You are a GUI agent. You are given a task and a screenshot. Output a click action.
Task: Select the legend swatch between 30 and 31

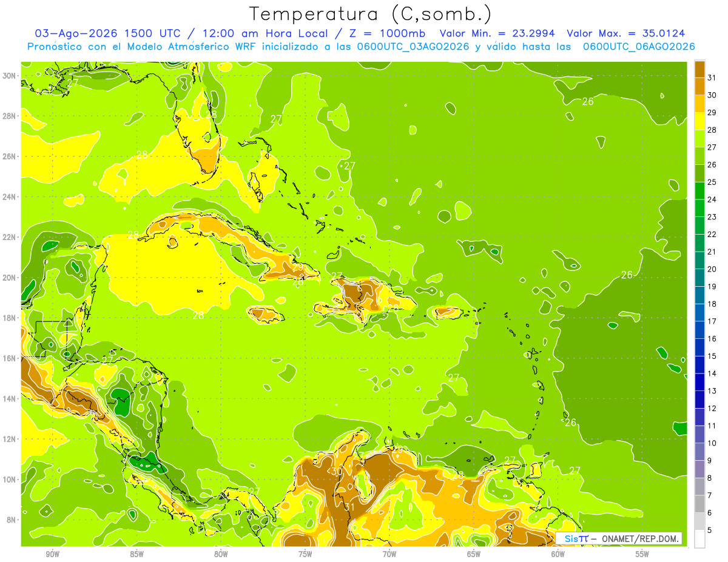[699, 86]
